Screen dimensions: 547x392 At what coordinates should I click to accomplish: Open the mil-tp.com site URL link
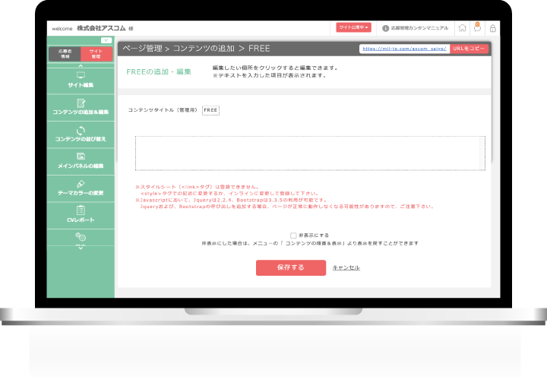[x=404, y=49]
